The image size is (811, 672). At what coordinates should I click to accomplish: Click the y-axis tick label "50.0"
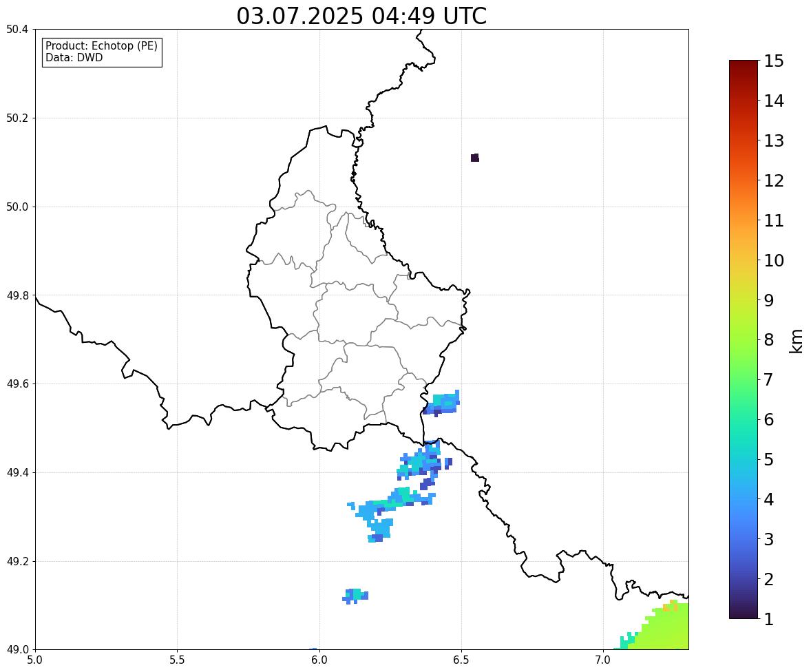[17, 207]
